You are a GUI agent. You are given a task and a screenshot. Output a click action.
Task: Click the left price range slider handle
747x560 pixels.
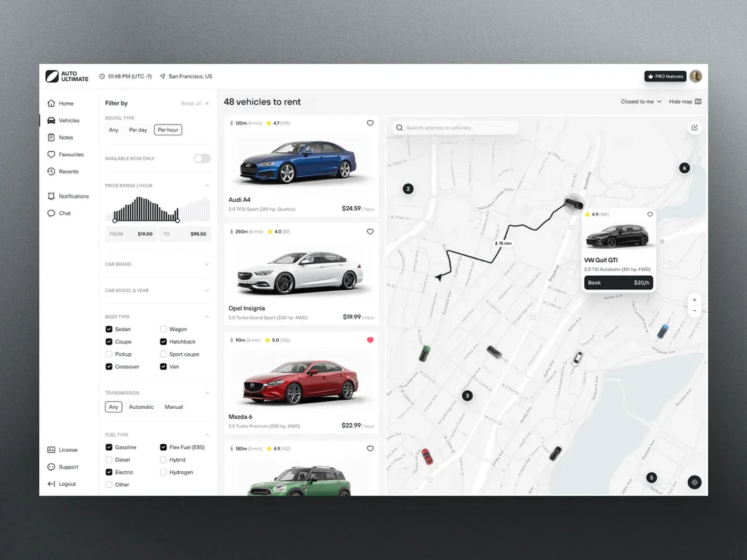tap(115, 221)
